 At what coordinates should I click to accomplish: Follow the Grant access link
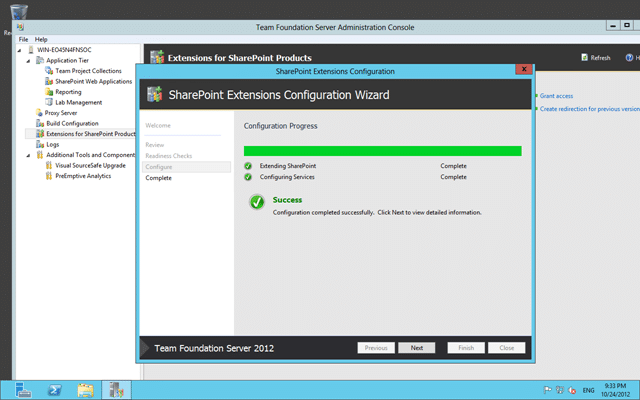pos(556,96)
